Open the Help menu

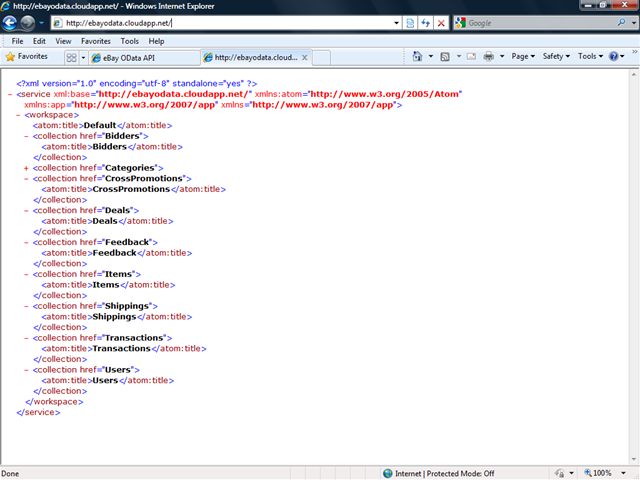tap(156, 41)
